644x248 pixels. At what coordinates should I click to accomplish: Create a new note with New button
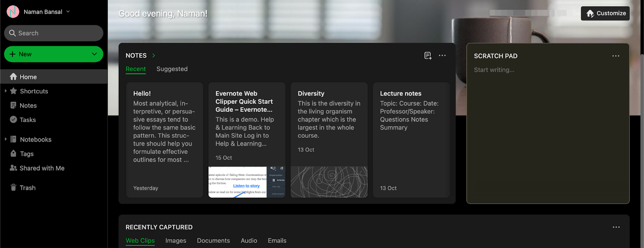(54, 54)
